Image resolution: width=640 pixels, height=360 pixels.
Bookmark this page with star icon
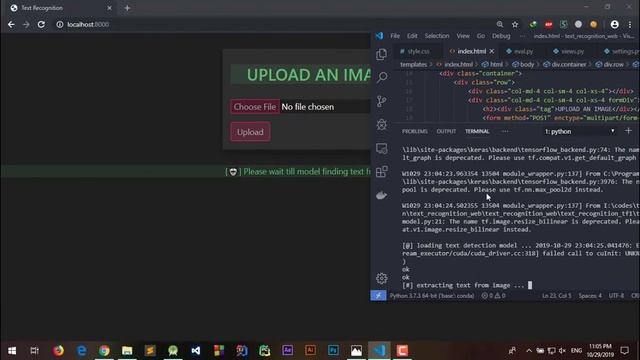(515, 24)
